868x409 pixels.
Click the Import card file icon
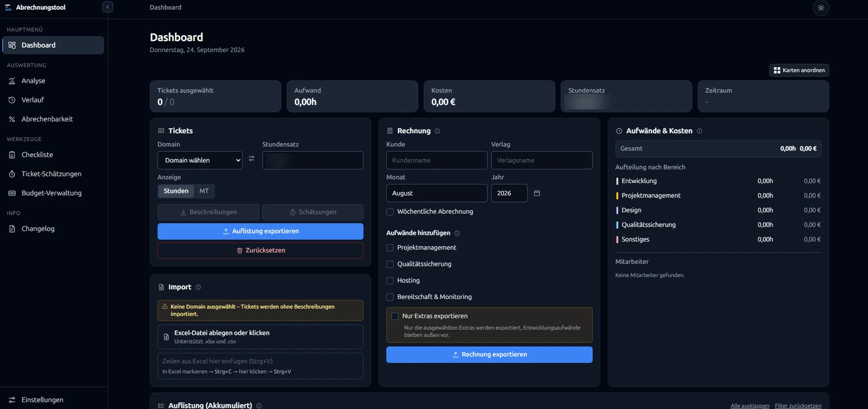point(161,287)
